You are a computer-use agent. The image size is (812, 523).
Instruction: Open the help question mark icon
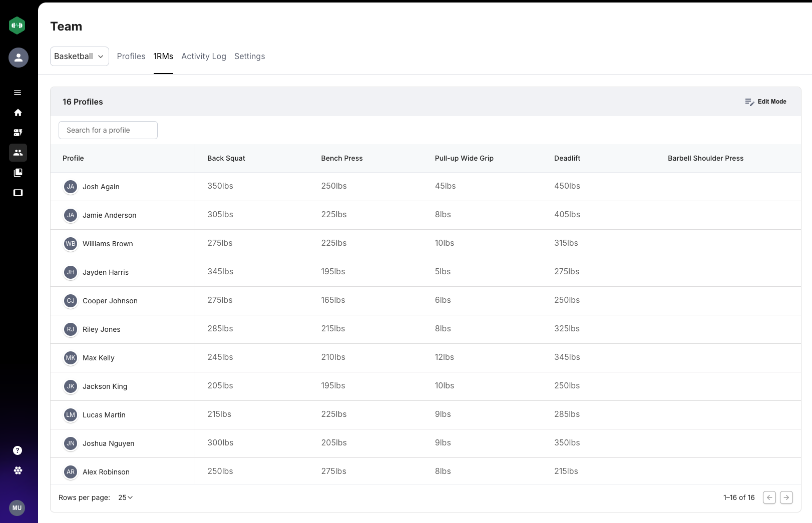[x=18, y=450]
